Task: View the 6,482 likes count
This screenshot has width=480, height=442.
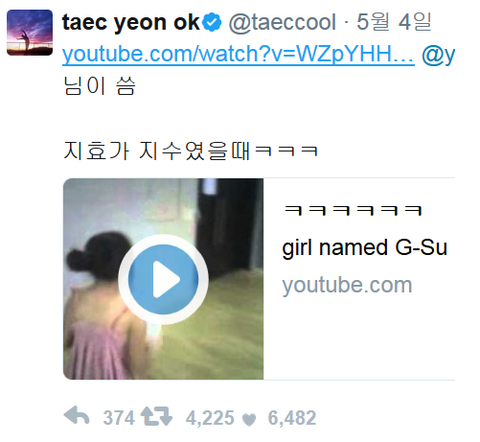Action: [292, 418]
